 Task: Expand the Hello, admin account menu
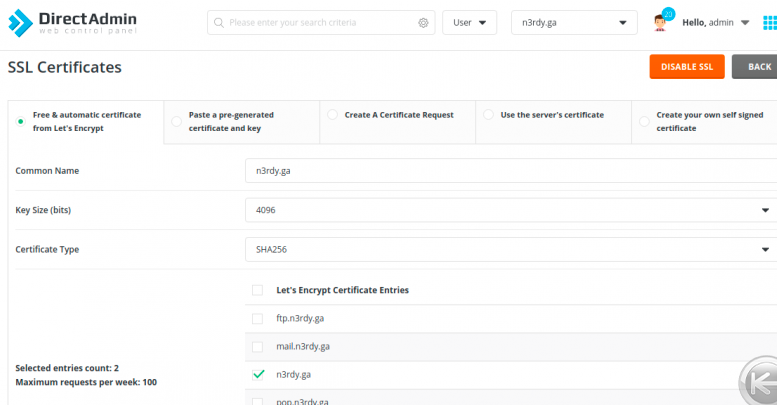click(x=716, y=23)
